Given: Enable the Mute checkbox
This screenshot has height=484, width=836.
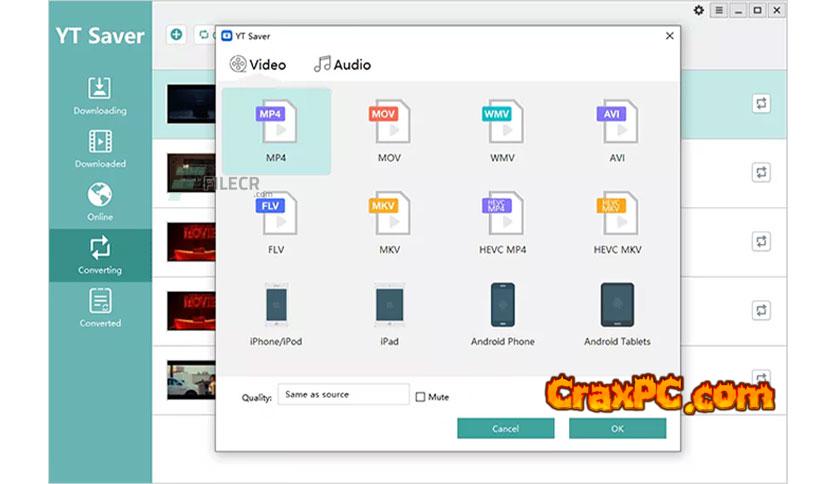Looking at the screenshot, I should (x=421, y=397).
